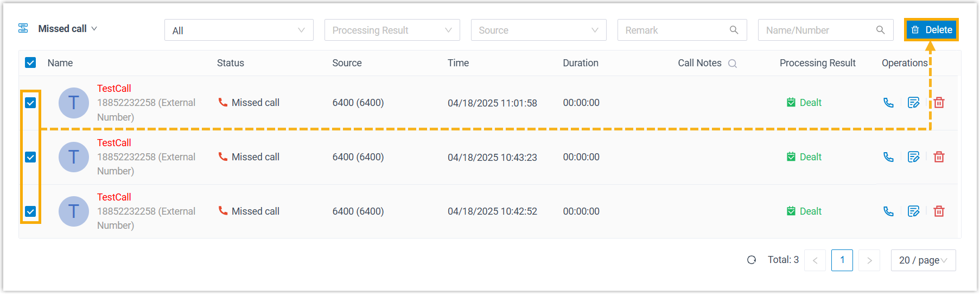The height and width of the screenshot is (294, 980).
Task: Open the All filter dropdown
Action: pyautogui.click(x=239, y=30)
